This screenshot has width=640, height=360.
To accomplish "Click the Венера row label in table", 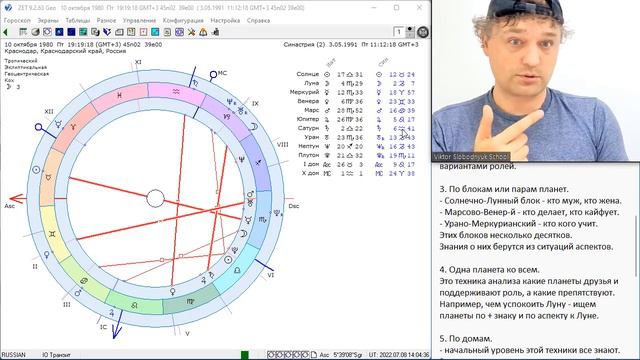I will pos(308,101).
